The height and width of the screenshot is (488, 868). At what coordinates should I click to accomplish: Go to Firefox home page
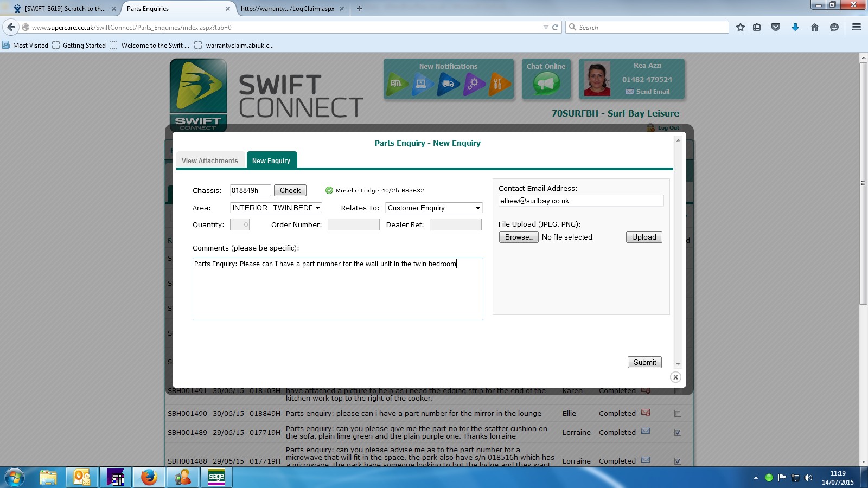click(x=815, y=27)
